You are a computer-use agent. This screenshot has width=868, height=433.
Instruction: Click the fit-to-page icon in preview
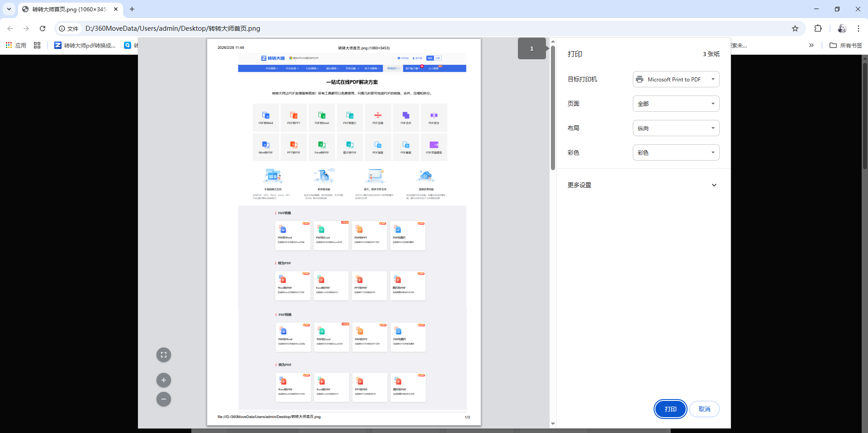[x=164, y=355]
